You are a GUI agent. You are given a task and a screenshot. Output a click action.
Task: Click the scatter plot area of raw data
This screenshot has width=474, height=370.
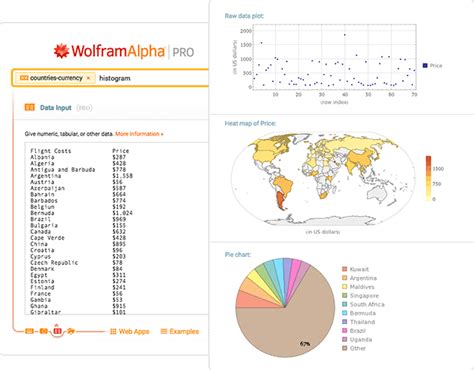[335, 57]
